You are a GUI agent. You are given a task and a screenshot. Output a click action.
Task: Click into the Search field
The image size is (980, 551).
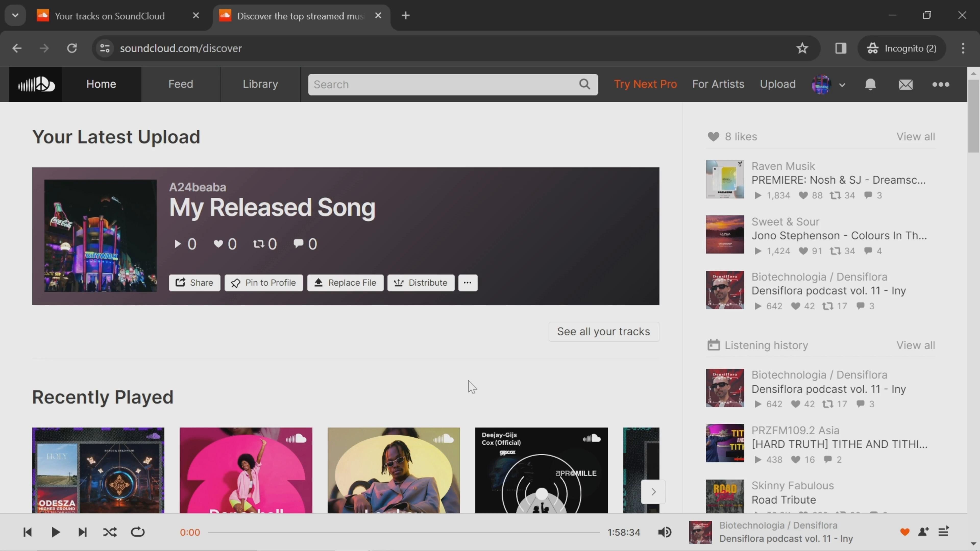coord(441,84)
